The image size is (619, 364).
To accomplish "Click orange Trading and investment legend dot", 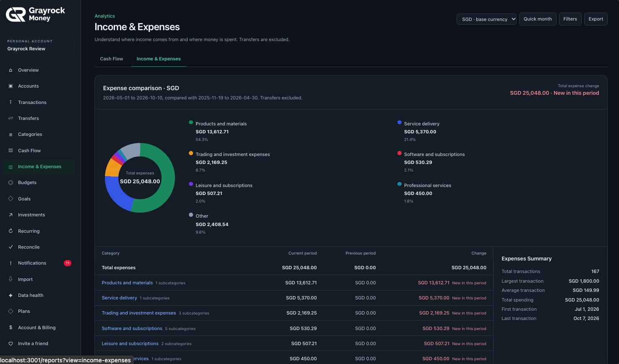I will [191, 153].
